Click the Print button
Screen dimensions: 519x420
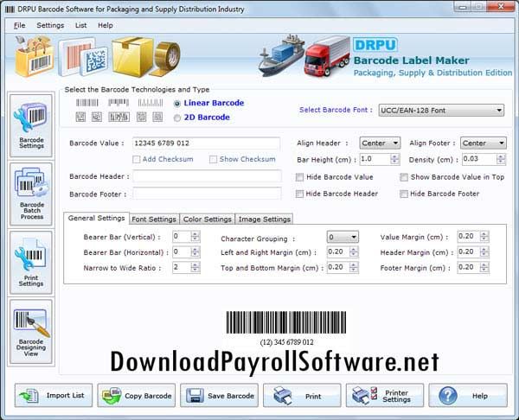click(302, 395)
